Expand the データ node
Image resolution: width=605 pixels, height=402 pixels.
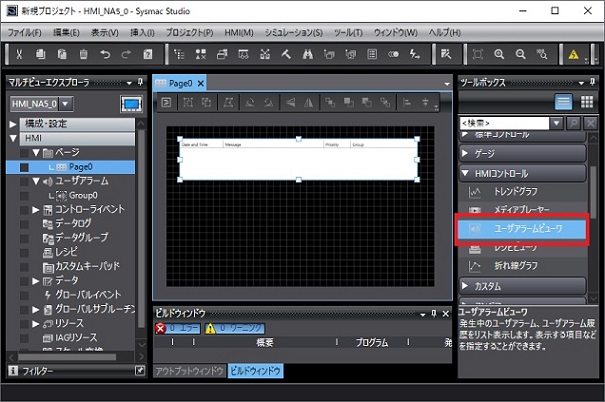(x=36, y=281)
